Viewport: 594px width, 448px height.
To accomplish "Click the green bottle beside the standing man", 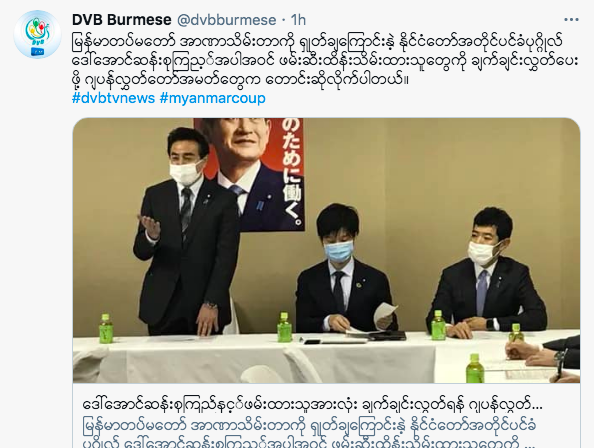I will (x=106, y=328).
